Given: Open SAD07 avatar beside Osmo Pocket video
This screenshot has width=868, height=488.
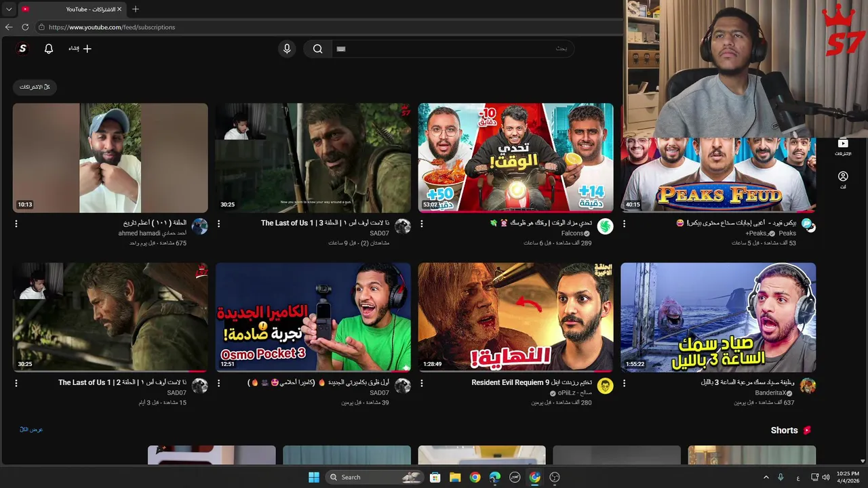Looking at the screenshot, I should 403,386.
